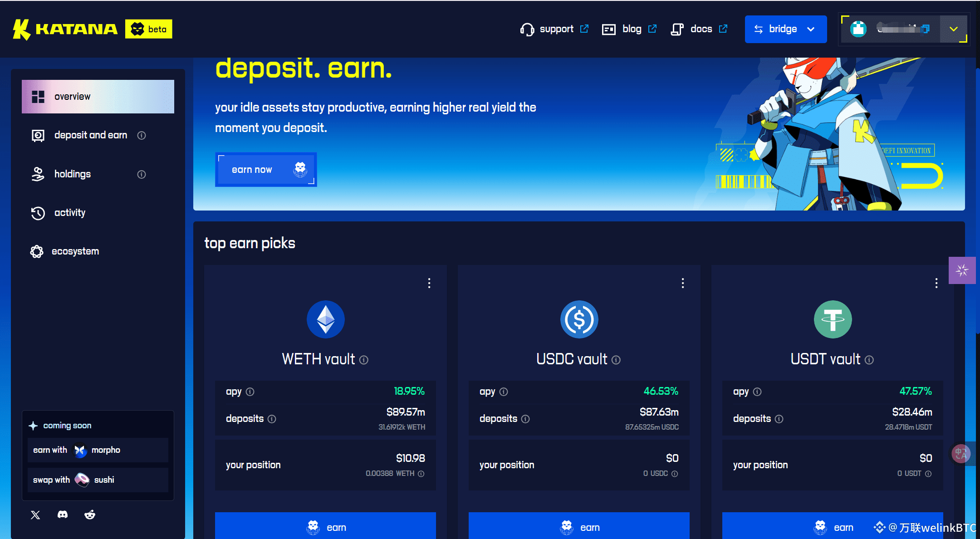
Task: Open the USDC vault three-dot menu
Action: [x=683, y=283]
